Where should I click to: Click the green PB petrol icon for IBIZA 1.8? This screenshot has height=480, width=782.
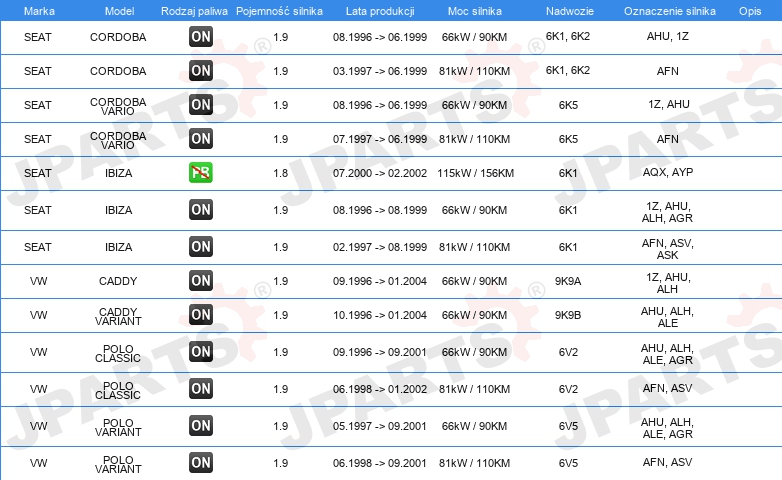[201, 172]
